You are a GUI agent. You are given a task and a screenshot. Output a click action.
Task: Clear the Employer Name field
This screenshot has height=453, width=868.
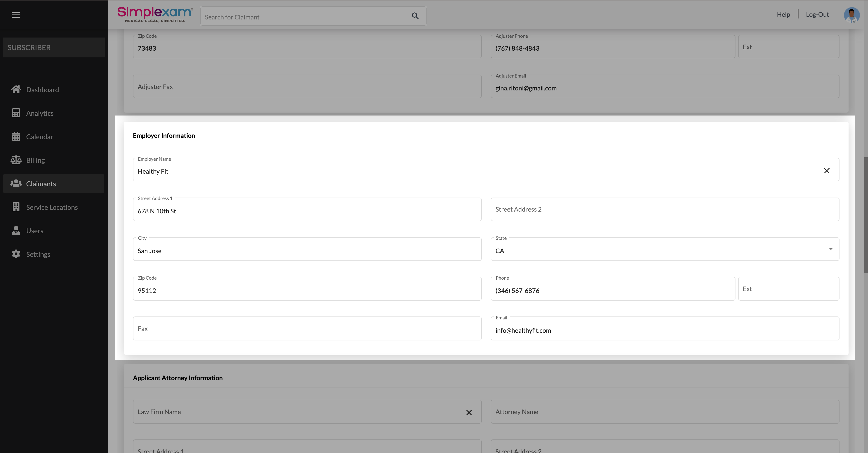pos(827,171)
